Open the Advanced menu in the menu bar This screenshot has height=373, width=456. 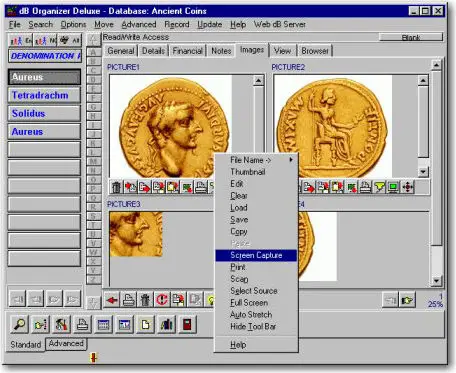tap(139, 24)
